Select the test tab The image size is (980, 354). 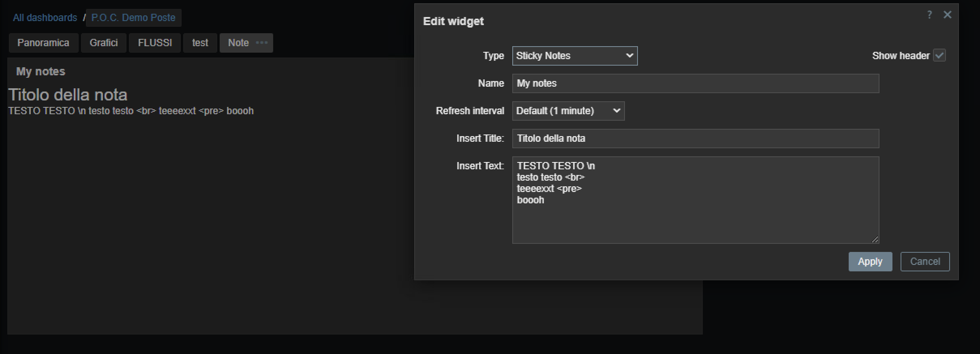pos(200,43)
